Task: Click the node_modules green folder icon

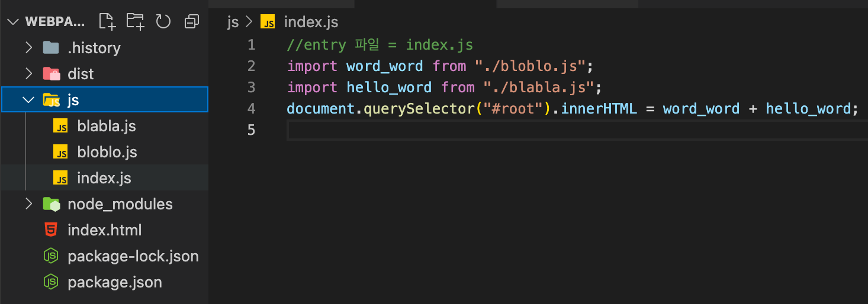Action: click(52, 204)
